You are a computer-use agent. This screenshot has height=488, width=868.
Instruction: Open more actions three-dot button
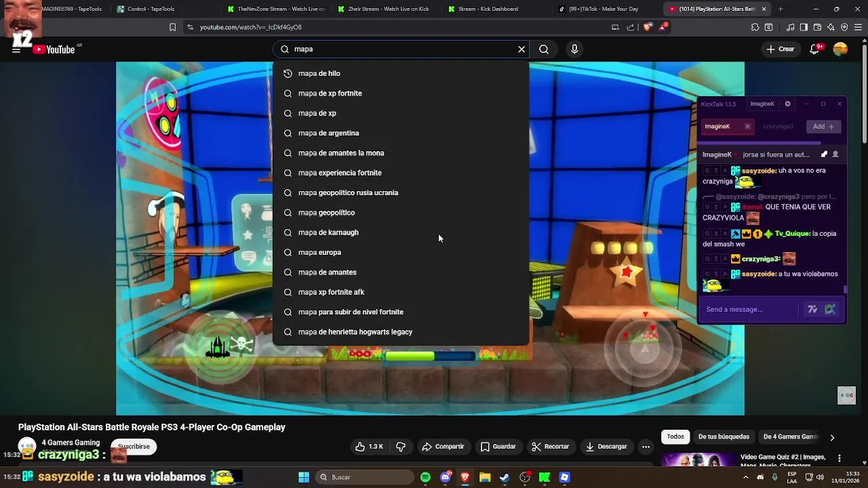tap(646, 447)
